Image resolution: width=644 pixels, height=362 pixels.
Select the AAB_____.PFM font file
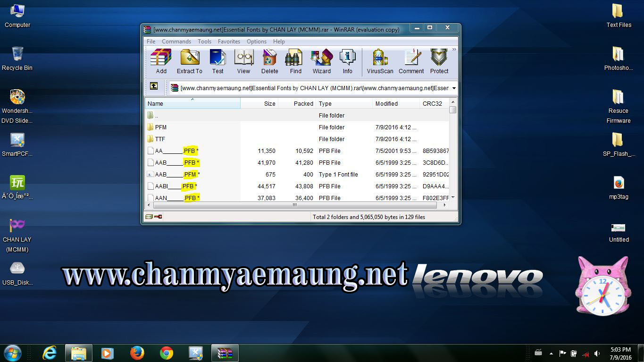click(x=297, y=175)
